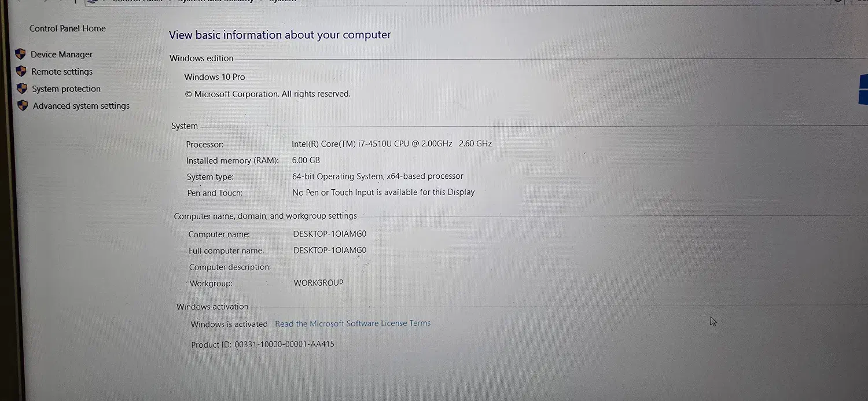Viewport: 868px width, 401px height.
Task: Open Advanced system settings link
Action: [x=81, y=106]
